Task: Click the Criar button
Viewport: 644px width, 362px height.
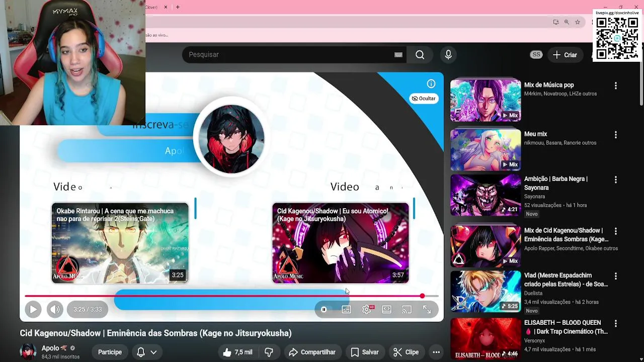Action: [565, 55]
